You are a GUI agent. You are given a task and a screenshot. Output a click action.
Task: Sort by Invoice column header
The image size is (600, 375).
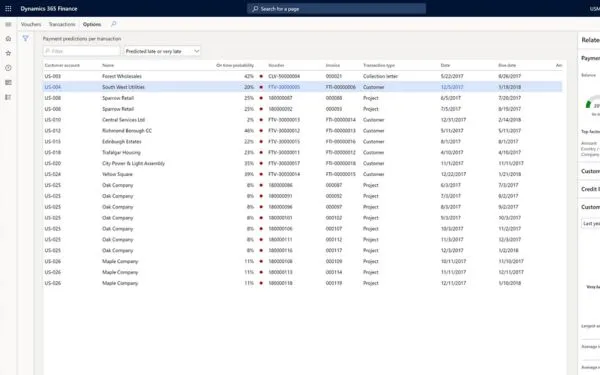click(x=333, y=65)
